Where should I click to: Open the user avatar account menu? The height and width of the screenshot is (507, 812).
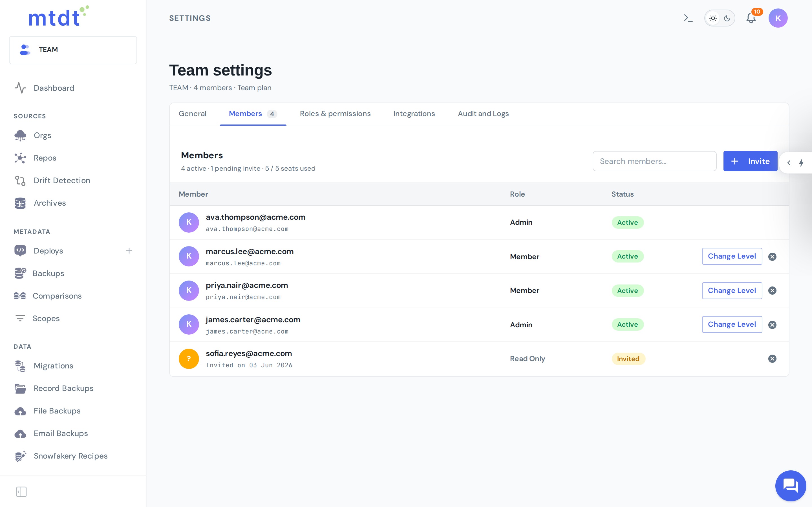coord(778,18)
